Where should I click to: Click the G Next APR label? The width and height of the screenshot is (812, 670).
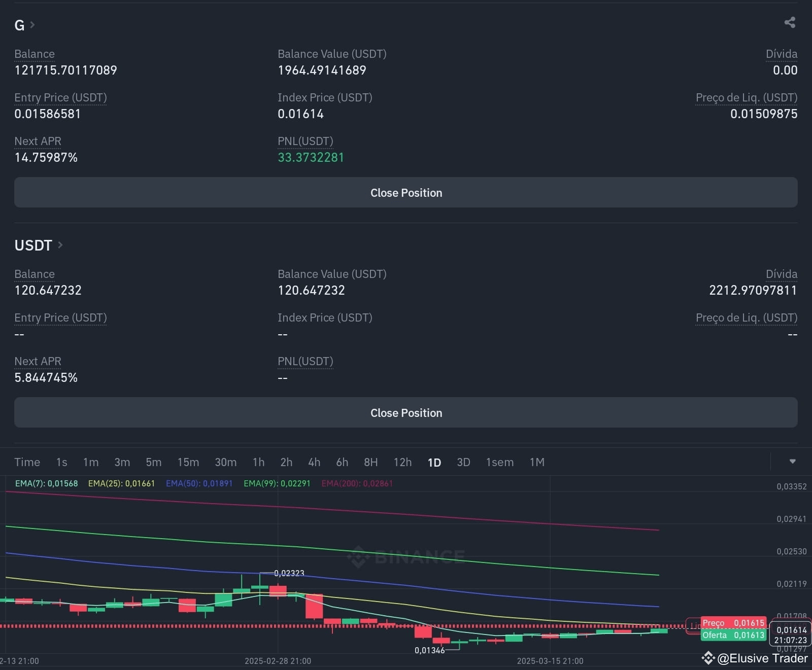[38, 141]
